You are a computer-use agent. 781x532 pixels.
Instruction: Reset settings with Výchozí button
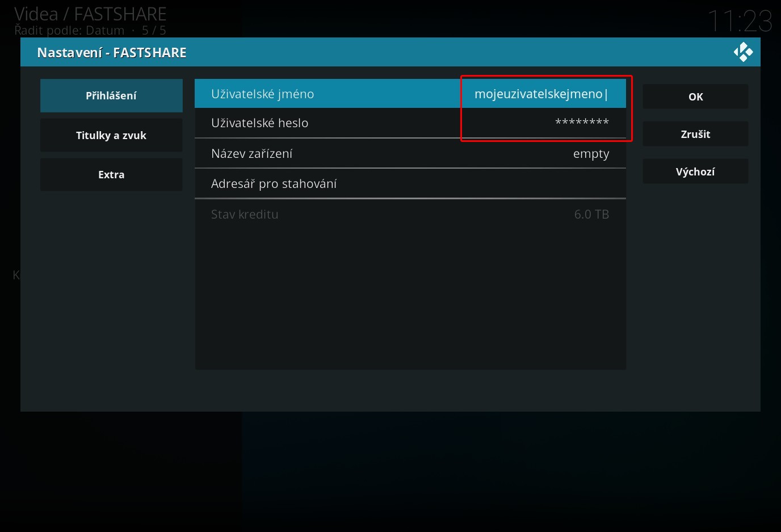[x=695, y=171]
